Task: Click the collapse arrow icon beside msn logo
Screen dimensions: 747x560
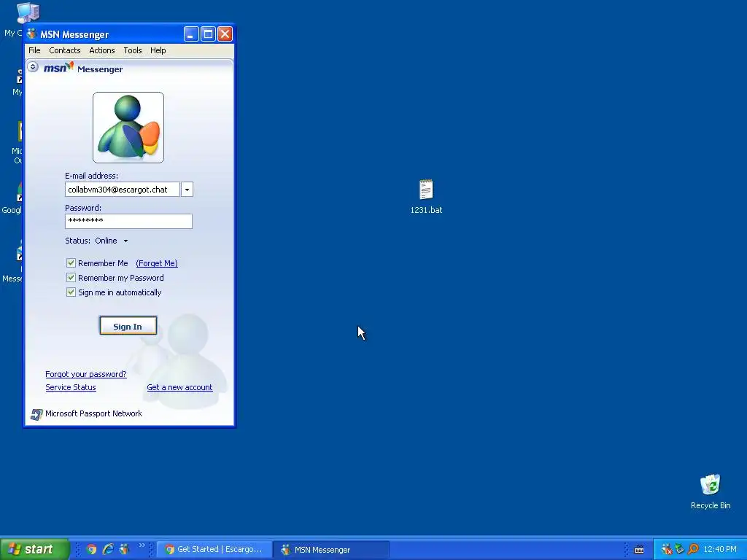Action: pyautogui.click(x=33, y=67)
